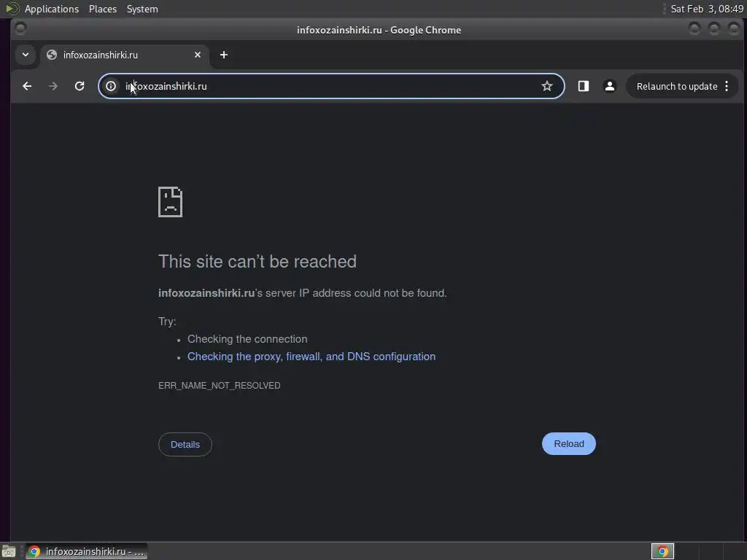Click the blue Reload button

pos(569,444)
